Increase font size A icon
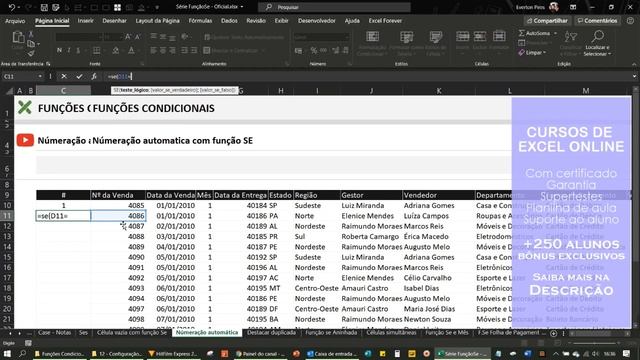Screen dimensions: 640x360 pos(128,37)
